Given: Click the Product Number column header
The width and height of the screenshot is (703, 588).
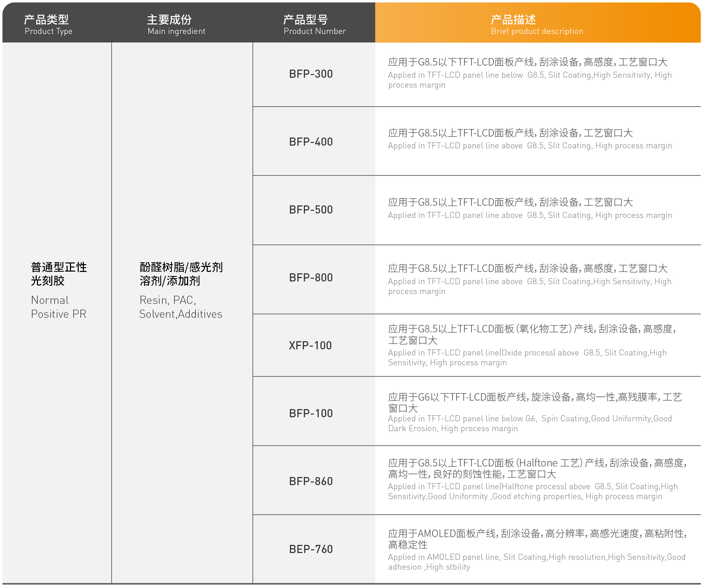Looking at the screenshot, I should (314, 24).
